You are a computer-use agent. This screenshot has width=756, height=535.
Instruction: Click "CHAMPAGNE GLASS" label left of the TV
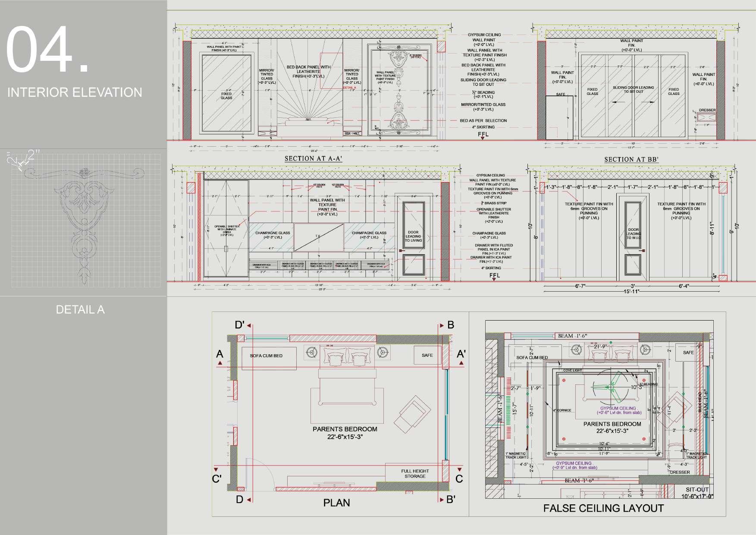(x=273, y=235)
